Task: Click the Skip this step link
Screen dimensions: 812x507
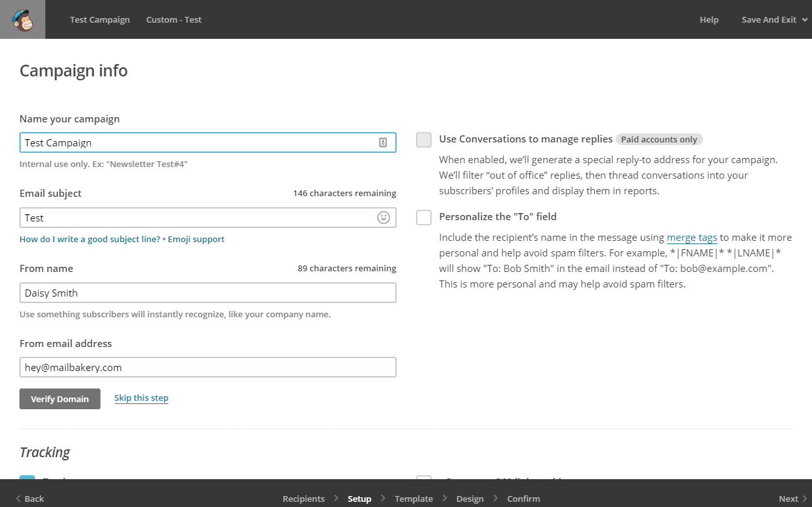Action: (141, 398)
